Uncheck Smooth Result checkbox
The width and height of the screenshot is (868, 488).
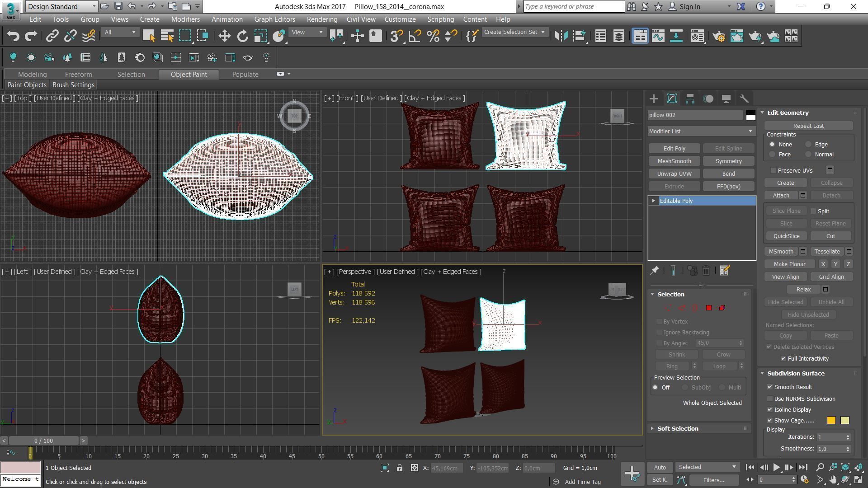[x=770, y=387]
